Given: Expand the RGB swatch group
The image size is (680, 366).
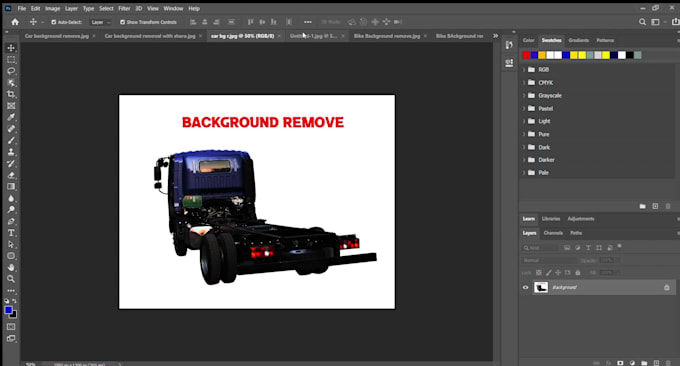Looking at the screenshot, I should coord(524,69).
